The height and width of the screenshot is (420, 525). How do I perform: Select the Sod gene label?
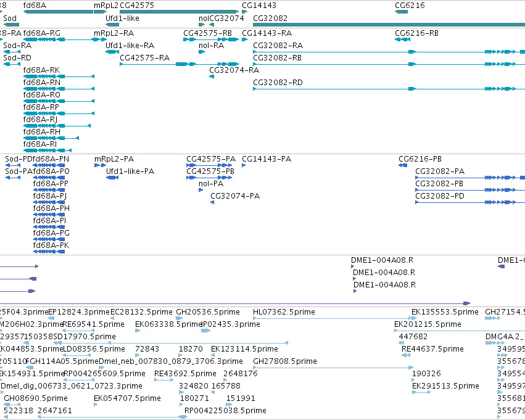point(10,19)
